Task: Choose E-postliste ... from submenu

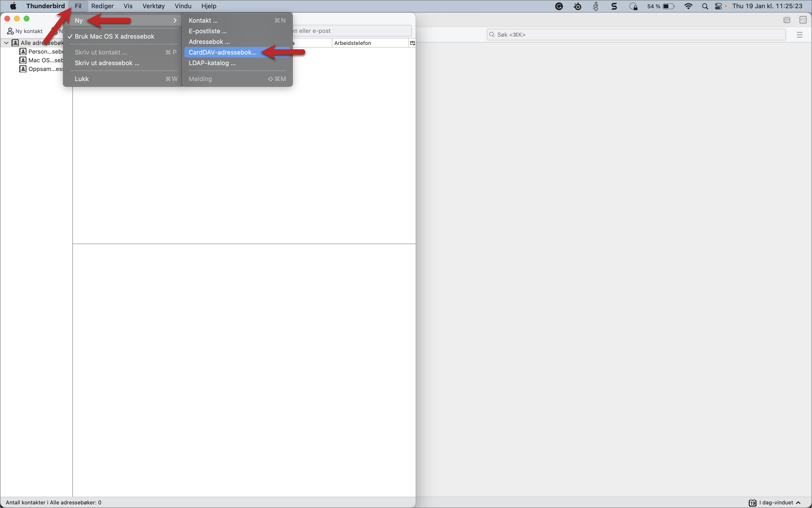Action: 237,31
